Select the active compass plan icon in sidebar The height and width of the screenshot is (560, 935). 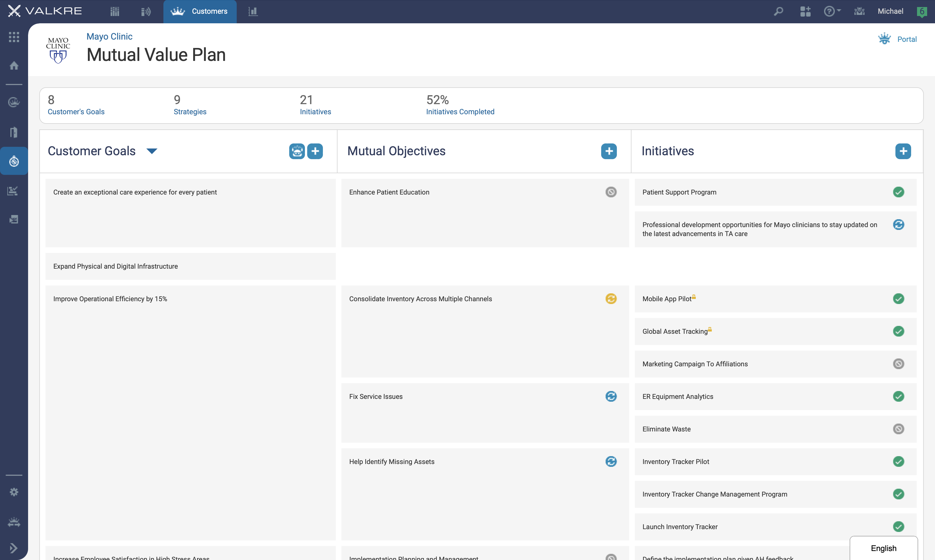click(x=14, y=161)
